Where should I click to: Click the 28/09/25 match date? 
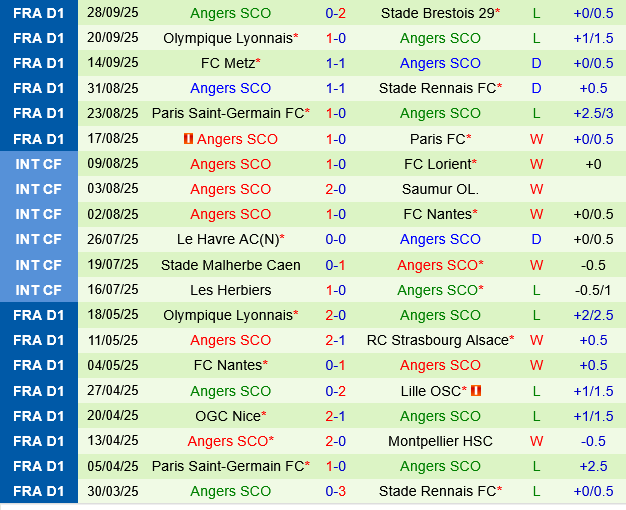[113, 13]
